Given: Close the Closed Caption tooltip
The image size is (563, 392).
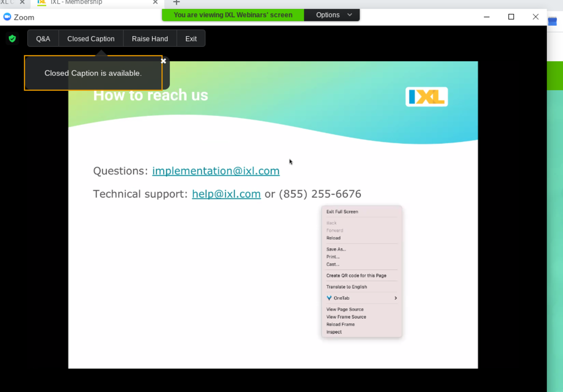Looking at the screenshot, I should (163, 61).
